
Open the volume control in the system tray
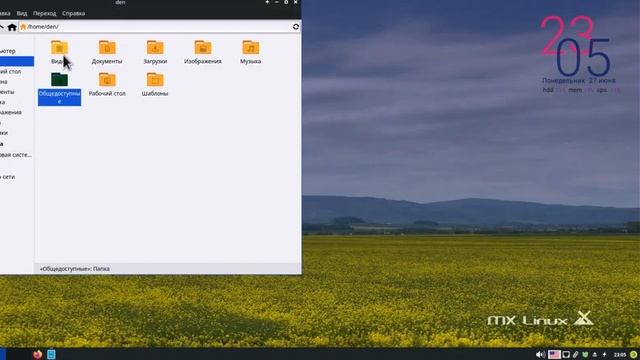click(540, 355)
